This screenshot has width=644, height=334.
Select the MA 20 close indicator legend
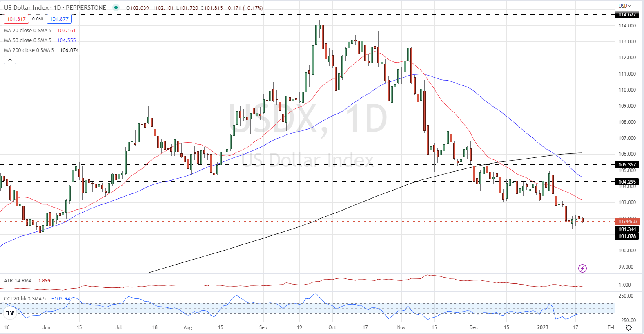point(28,31)
